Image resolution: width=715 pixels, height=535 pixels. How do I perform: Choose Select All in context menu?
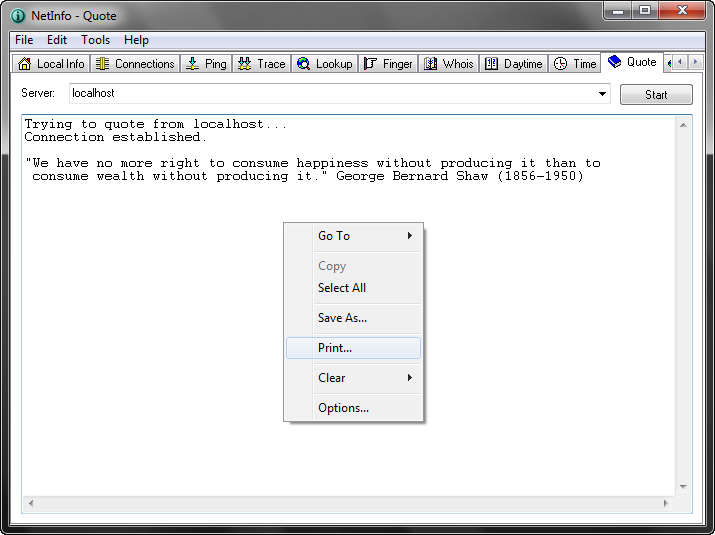pyautogui.click(x=342, y=288)
